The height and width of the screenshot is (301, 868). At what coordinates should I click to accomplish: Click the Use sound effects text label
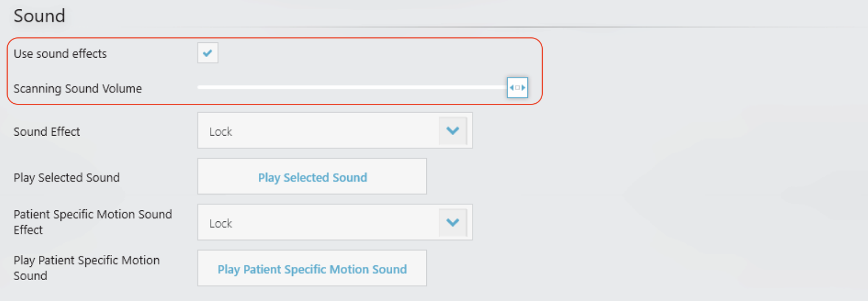[60, 54]
